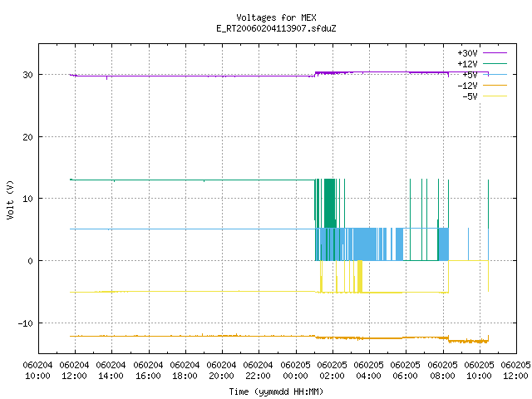Click the time tick 060205 06:00
Viewport: 532px width, 399px height.
406,371
